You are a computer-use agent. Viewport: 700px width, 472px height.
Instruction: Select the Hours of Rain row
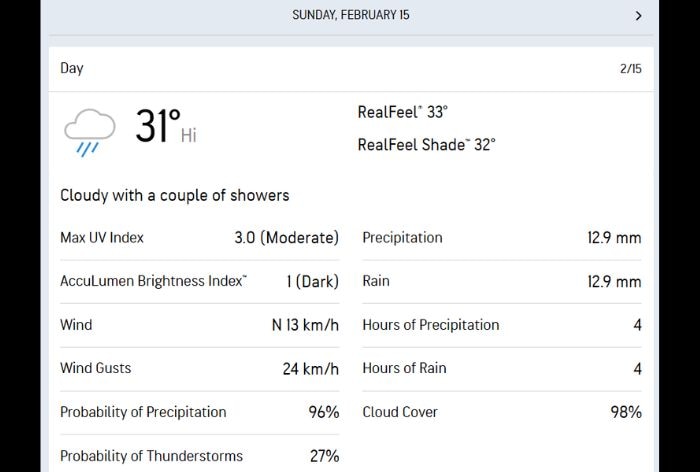(501, 368)
